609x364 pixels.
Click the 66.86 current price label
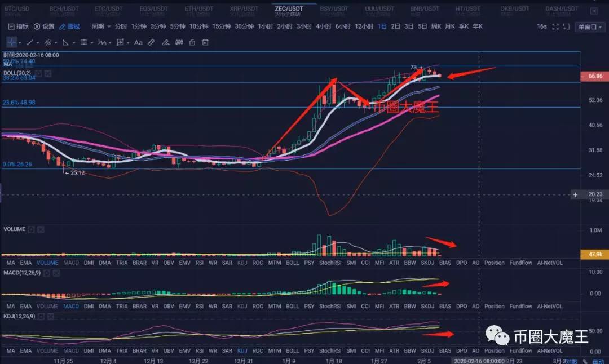595,76
